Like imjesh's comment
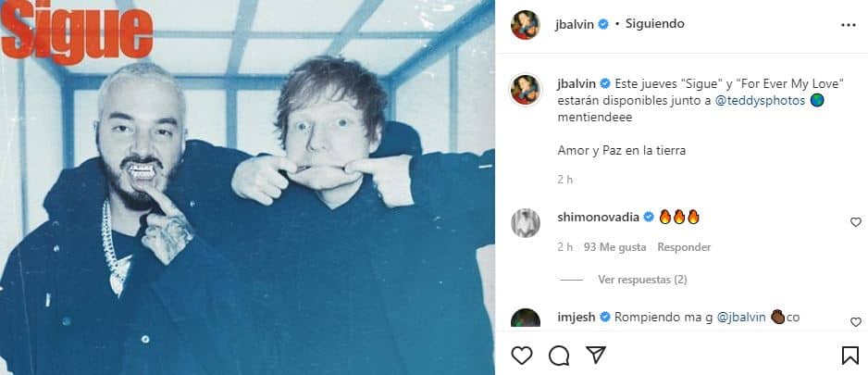Viewport: 868px width, 375px height. click(x=855, y=322)
